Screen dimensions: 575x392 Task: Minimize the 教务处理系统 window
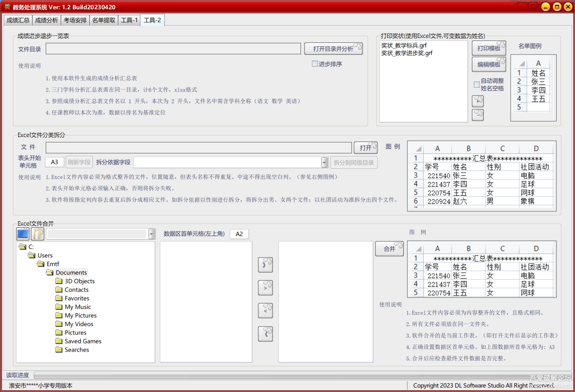[x=545, y=7]
